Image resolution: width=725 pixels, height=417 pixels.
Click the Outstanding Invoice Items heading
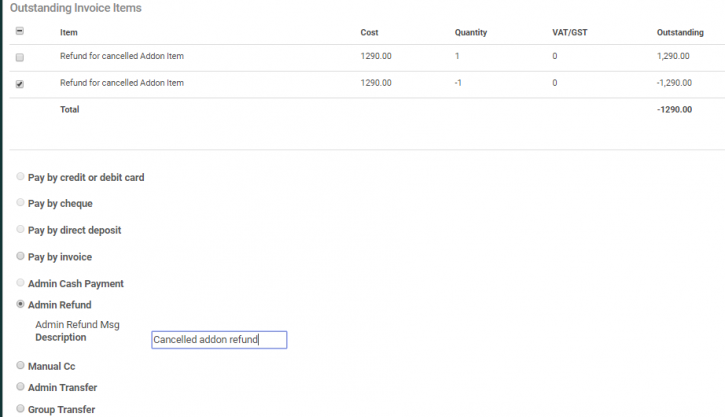76,8
